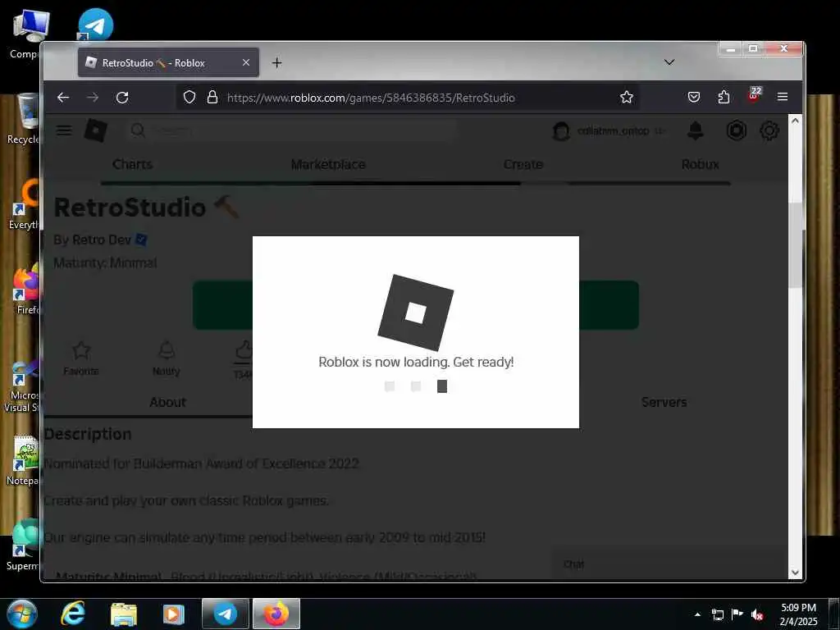The width and height of the screenshot is (840, 630).
Task: Go to the Marketplace tab
Action: [328, 164]
